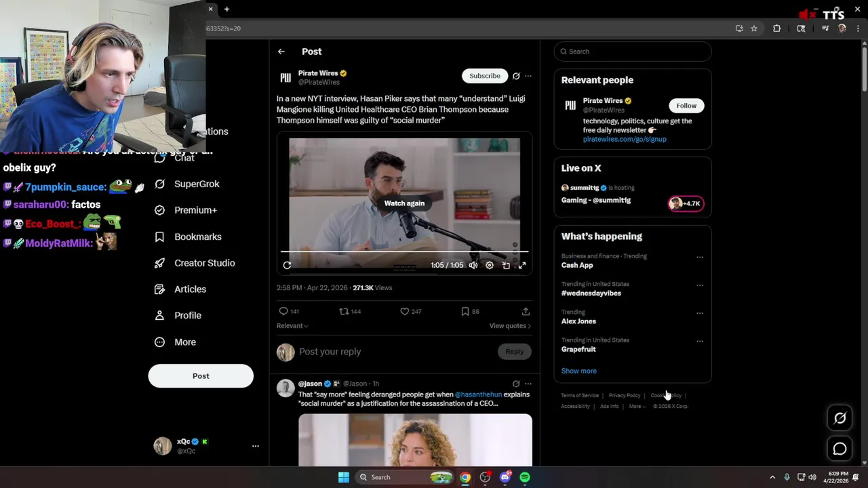Expand the footer More menu
Image resolution: width=868 pixels, height=488 pixels.
[x=637, y=406]
